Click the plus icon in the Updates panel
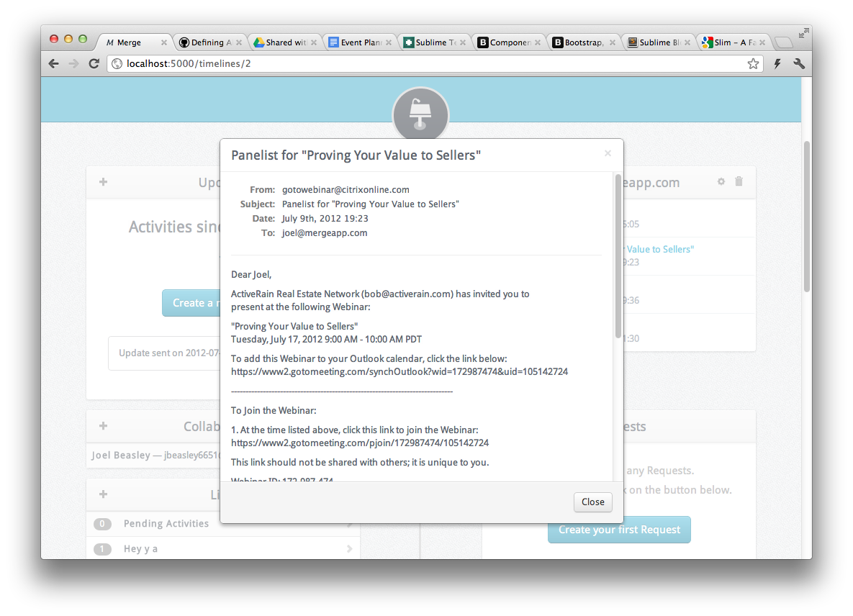The width and height of the screenshot is (853, 616). pyautogui.click(x=103, y=182)
